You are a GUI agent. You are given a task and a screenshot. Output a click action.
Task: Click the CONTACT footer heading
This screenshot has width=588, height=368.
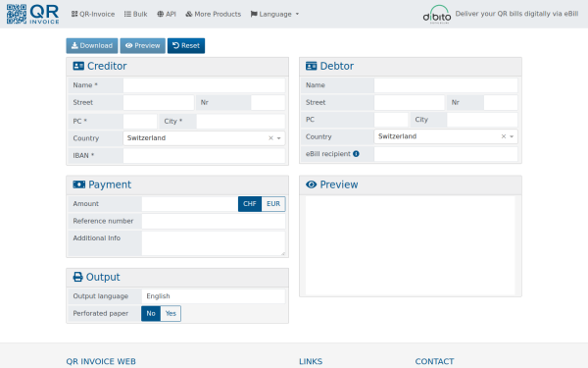pyautogui.click(x=434, y=361)
